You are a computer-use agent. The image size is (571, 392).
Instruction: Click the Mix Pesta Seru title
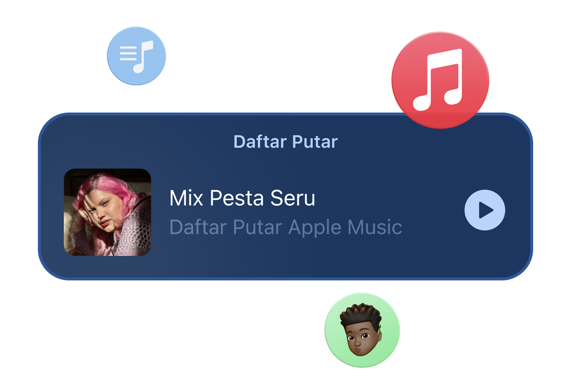coord(242,198)
